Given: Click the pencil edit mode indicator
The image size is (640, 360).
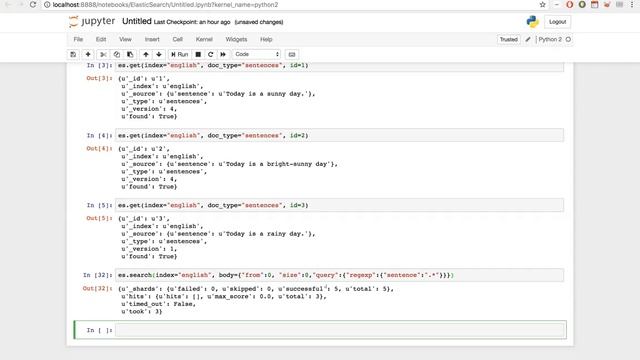Looking at the screenshot, I should [528, 40].
